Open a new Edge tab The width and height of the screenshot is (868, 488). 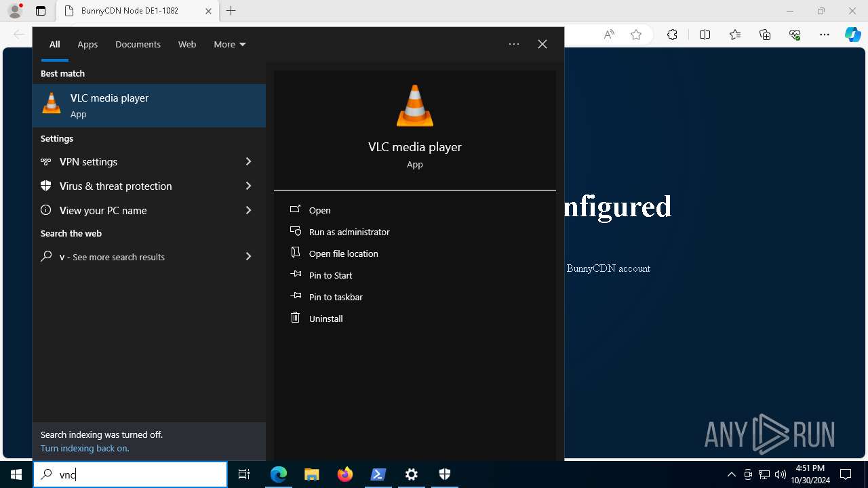[231, 11]
